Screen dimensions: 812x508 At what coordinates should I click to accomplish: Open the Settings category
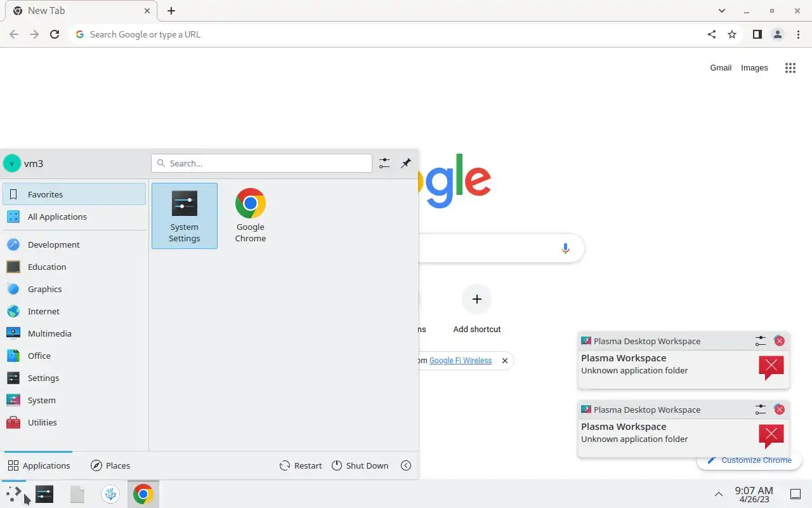pyautogui.click(x=74, y=378)
